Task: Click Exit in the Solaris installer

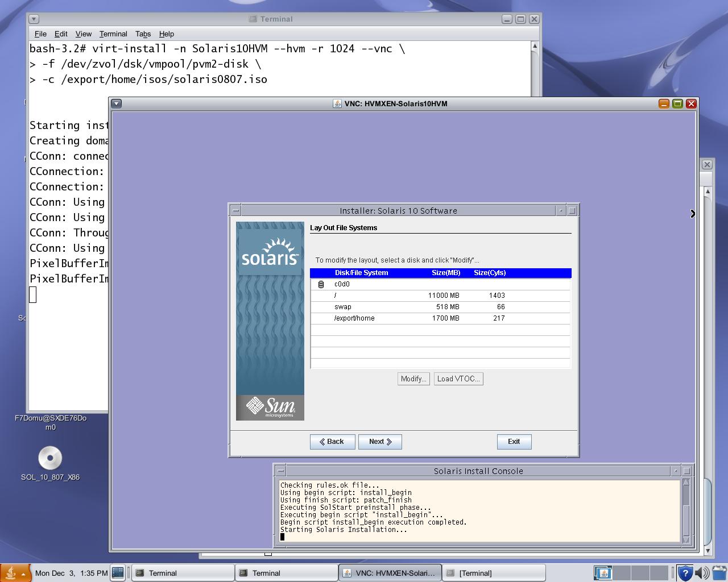Action: 514,442
